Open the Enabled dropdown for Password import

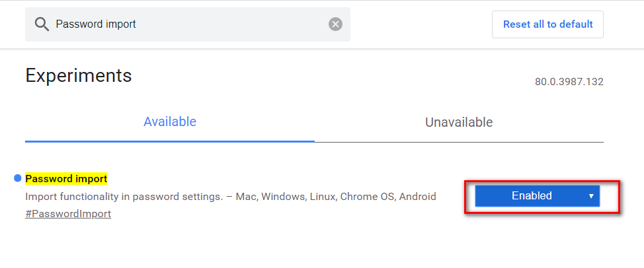537,196
